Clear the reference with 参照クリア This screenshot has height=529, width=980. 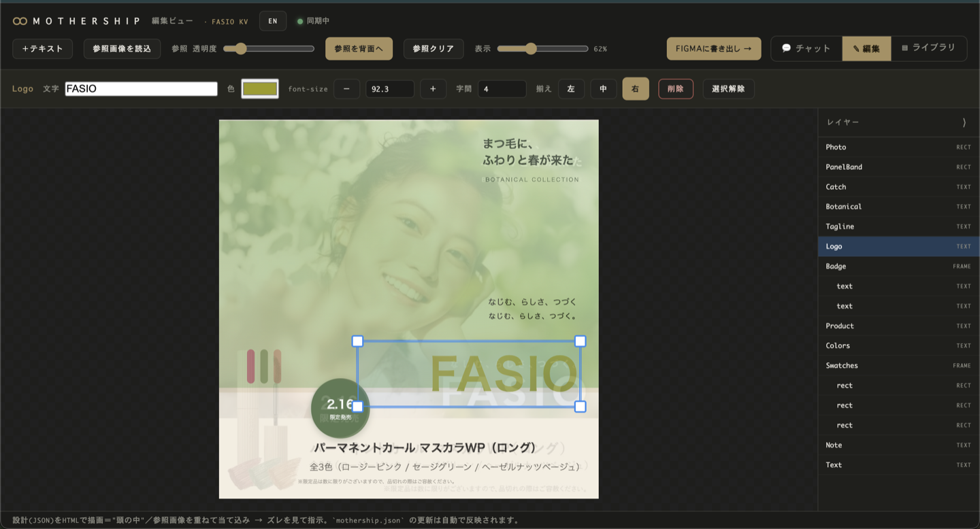[x=434, y=49]
